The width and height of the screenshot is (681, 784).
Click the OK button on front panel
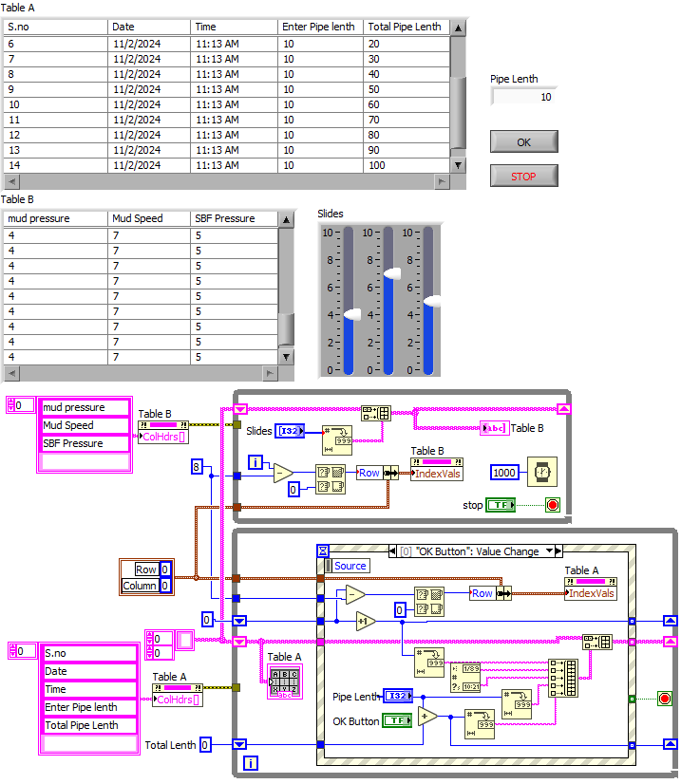click(x=523, y=142)
